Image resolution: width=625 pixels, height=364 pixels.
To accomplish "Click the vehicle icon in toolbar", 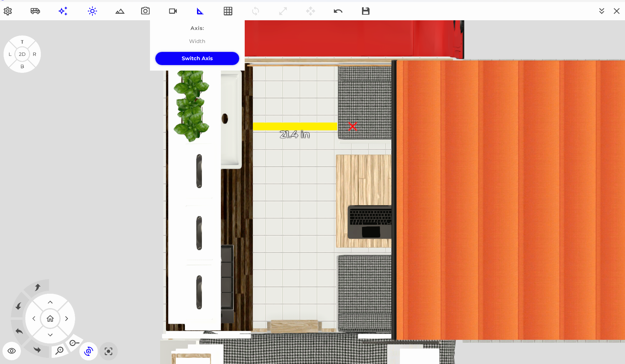I will point(35,11).
